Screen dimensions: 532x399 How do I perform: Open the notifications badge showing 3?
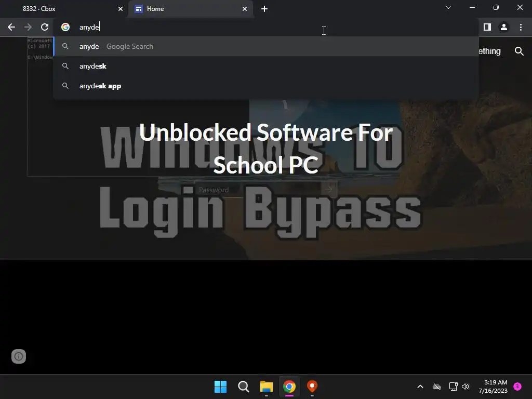[517, 386]
